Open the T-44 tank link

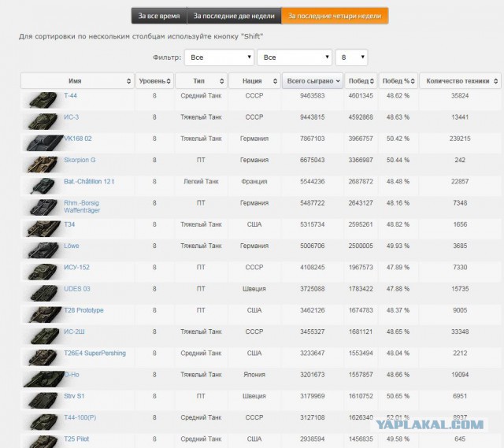click(70, 96)
